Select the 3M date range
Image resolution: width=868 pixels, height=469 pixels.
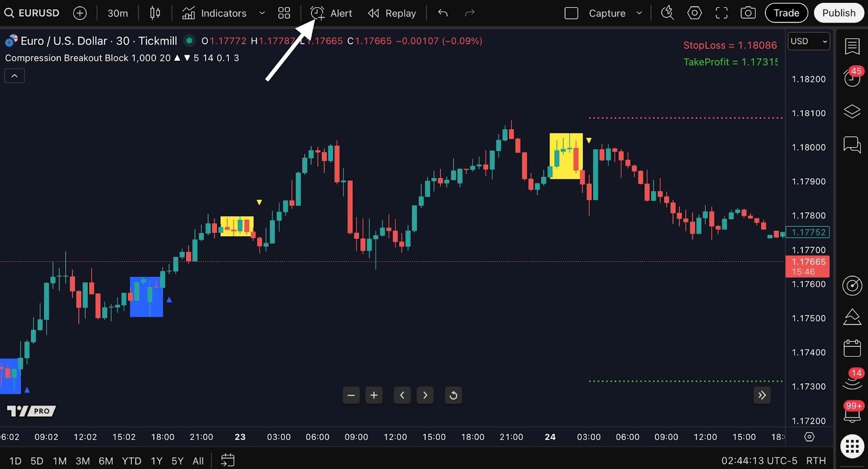point(82,461)
